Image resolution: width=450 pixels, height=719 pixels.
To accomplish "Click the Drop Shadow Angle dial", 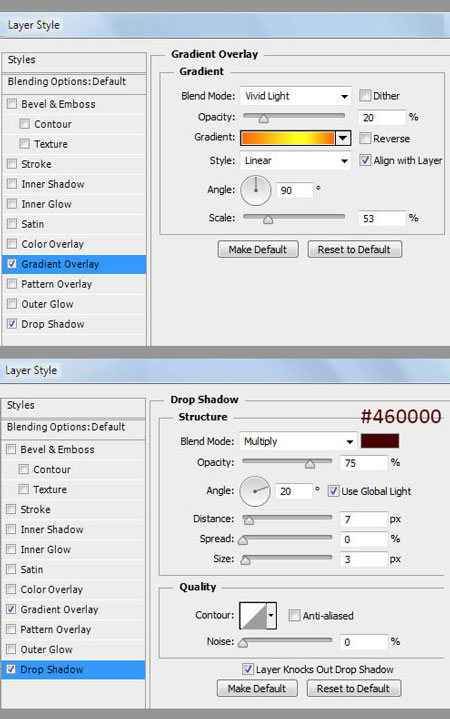I will point(255,491).
